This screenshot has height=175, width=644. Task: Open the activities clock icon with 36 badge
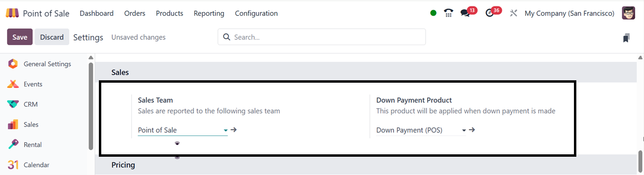pos(489,13)
